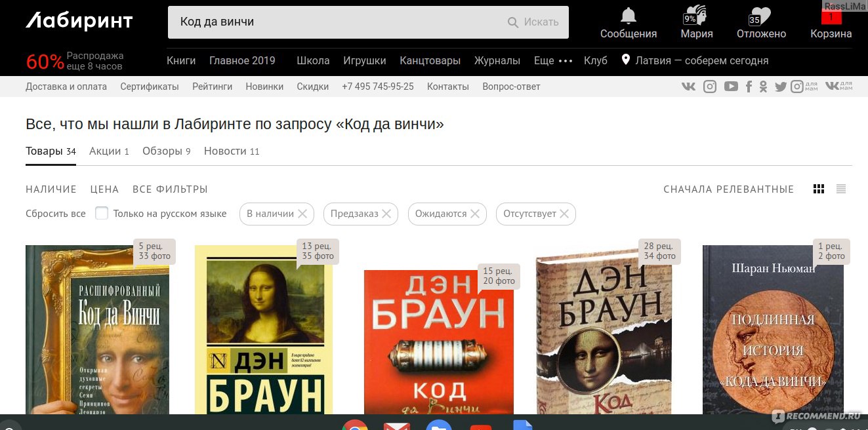Screen dimensions: 868x430
Task: Open the Контакты link
Action: pos(448,87)
